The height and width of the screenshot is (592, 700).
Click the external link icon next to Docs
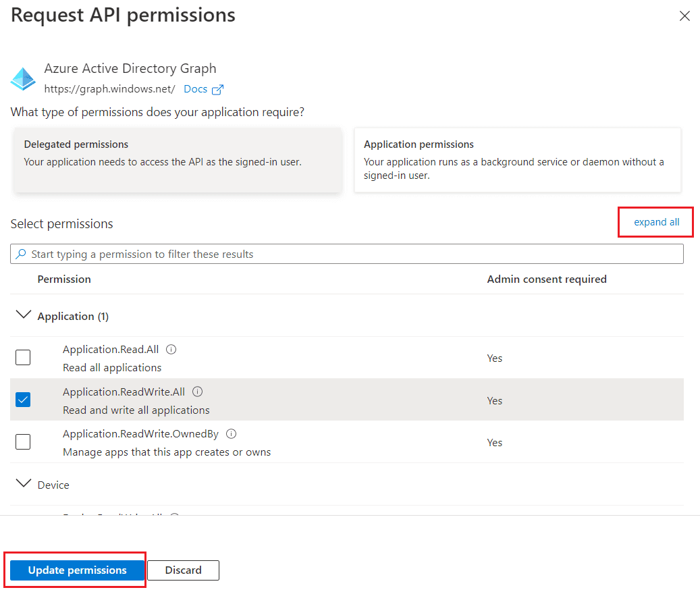click(217, 88)
